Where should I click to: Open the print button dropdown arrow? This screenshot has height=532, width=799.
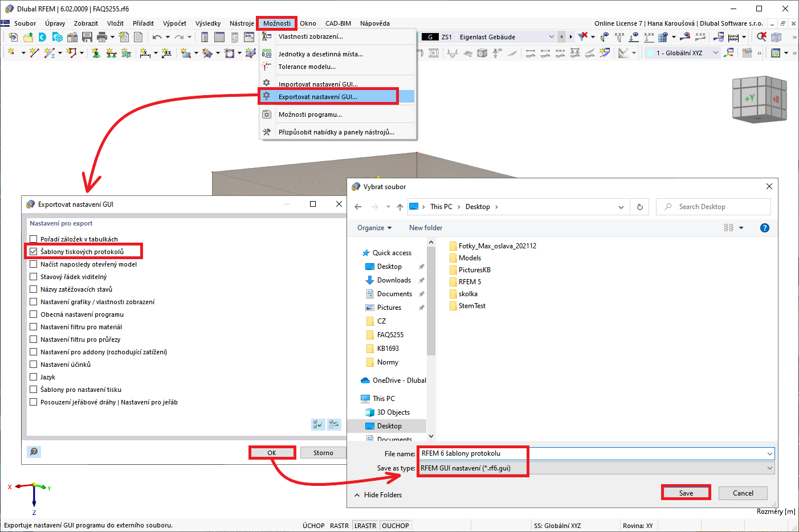tap(112, 37)
